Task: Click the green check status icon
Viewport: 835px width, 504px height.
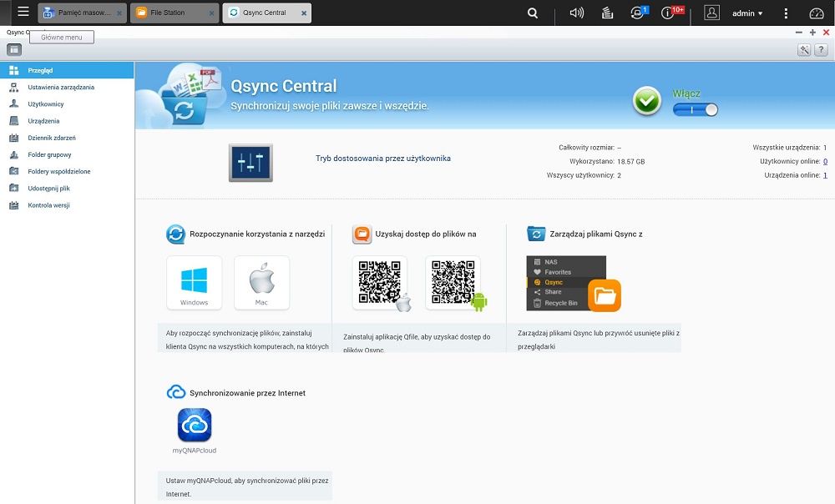Action: tap(647, 101)
